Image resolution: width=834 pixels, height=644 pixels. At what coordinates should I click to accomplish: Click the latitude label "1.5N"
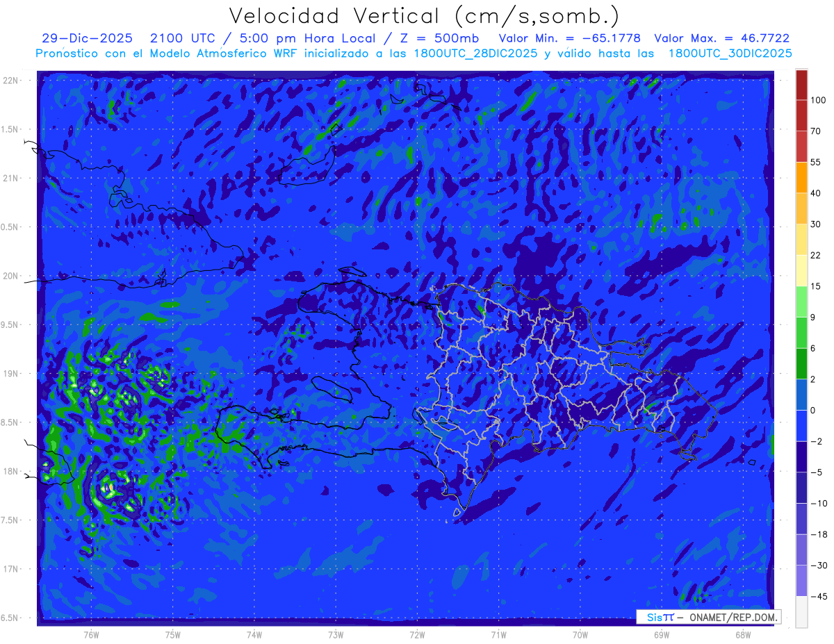(x=10, y=129)
